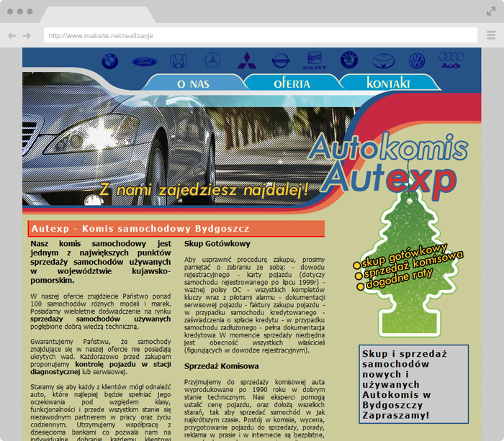
Task: Click the Nissan logo icon
Action: pyautogui.click(x=281, y=60)
